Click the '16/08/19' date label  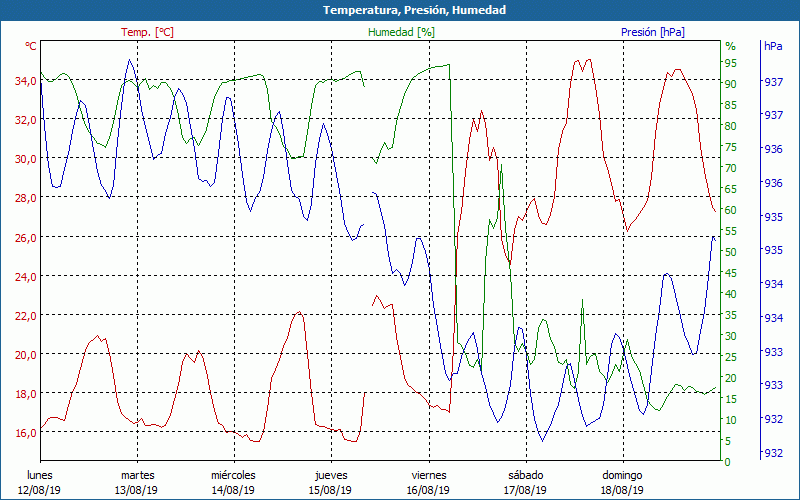[x=428, y=490]
